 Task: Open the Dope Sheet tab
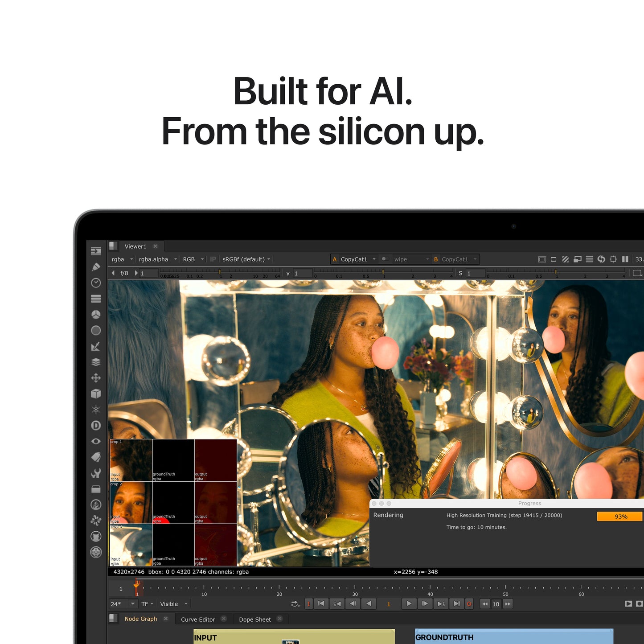click(255, 619)
